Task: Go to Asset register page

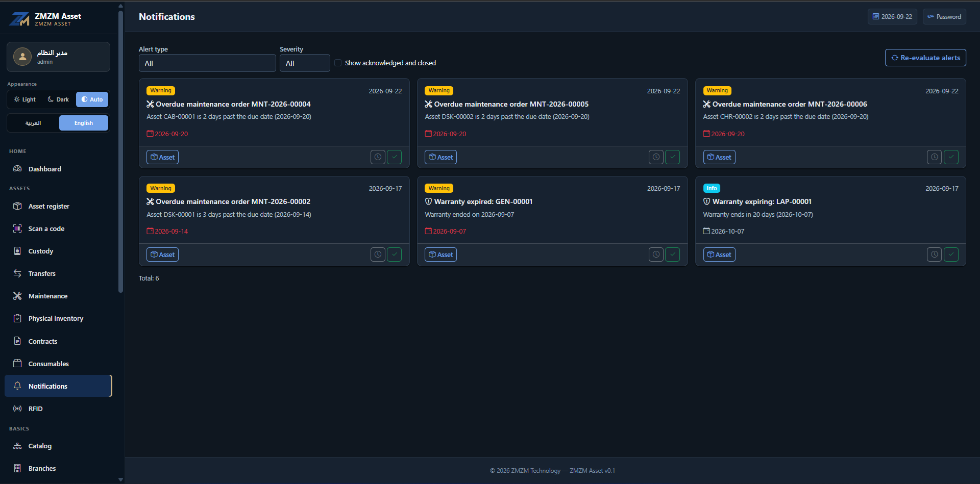Action: pos(58,206)
